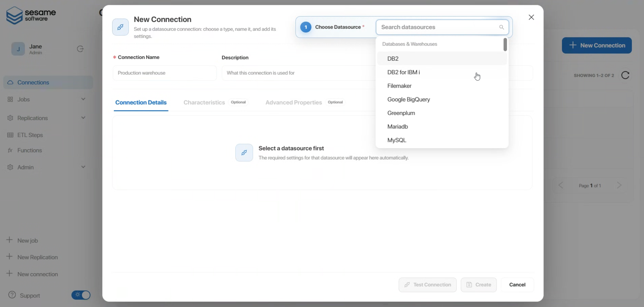Select Greenplum in the dropdown list
This screenshot has height=307, width=644.
pyautogui.click(x=442, y=113)
